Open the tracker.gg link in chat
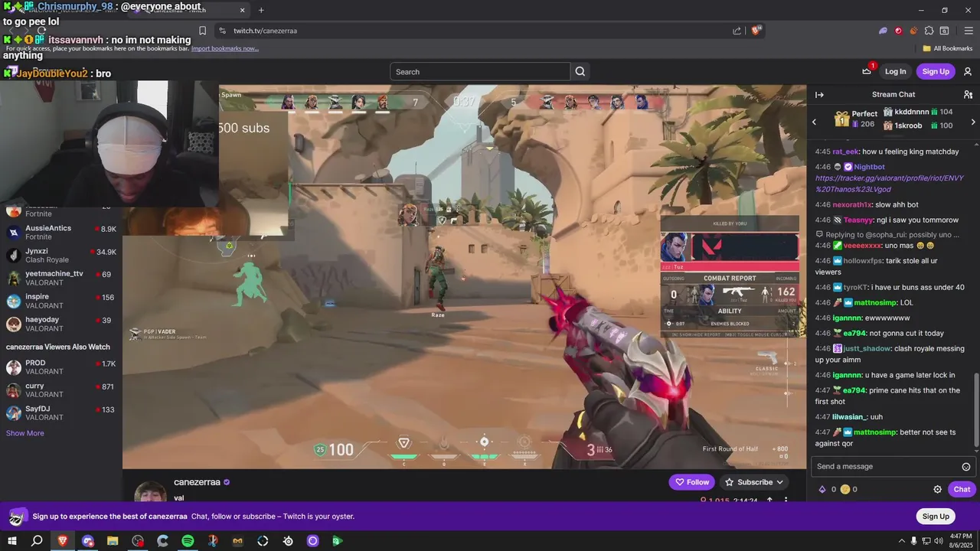The height and width of the screenshot is (551, 980). point(890,184)
